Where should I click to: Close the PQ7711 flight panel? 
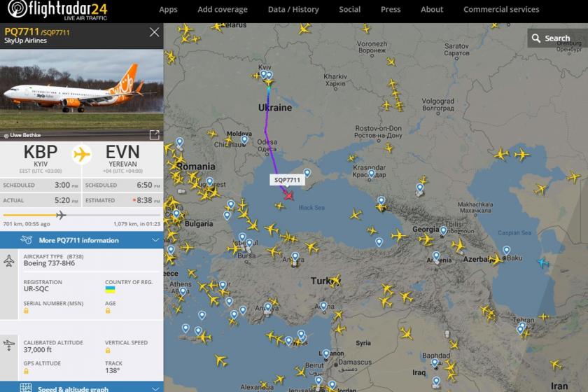(x=154, y=32)
